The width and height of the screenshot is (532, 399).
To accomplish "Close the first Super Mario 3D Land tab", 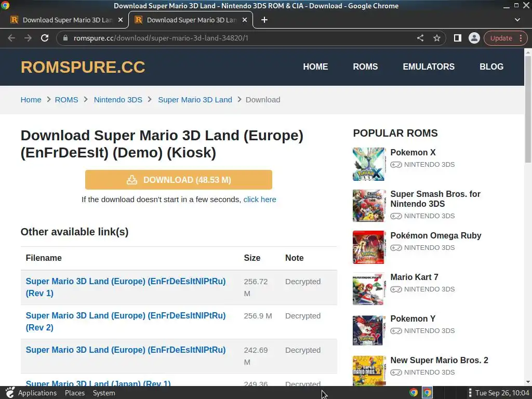I will point(121,20).
